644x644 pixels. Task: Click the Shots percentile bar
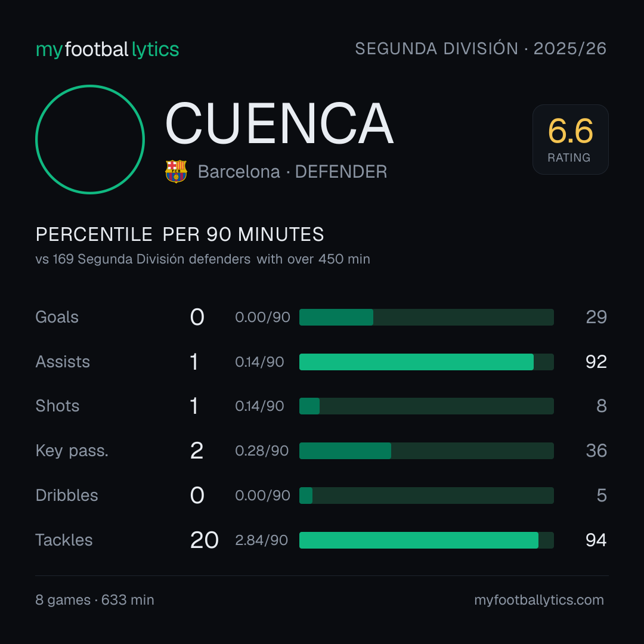pos(426,406)
